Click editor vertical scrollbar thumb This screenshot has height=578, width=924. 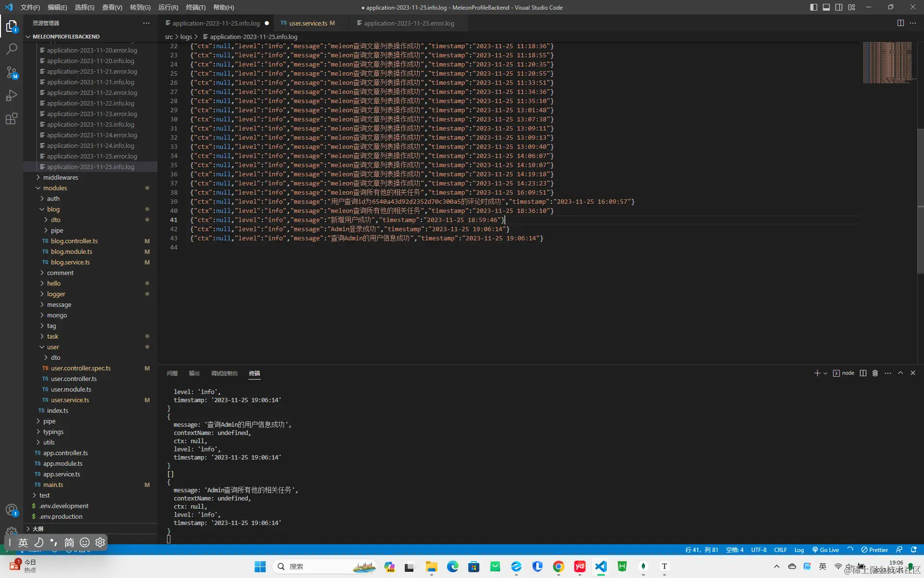(x=920, y=200)
